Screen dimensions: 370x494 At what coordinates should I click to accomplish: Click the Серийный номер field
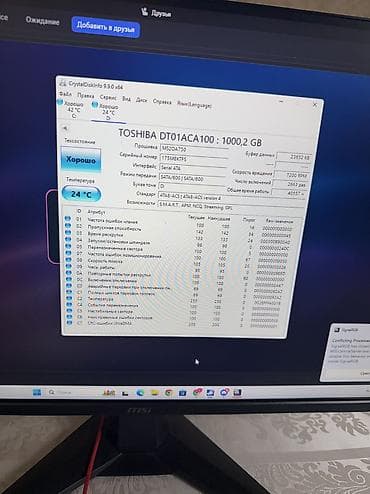click(193, 159)
